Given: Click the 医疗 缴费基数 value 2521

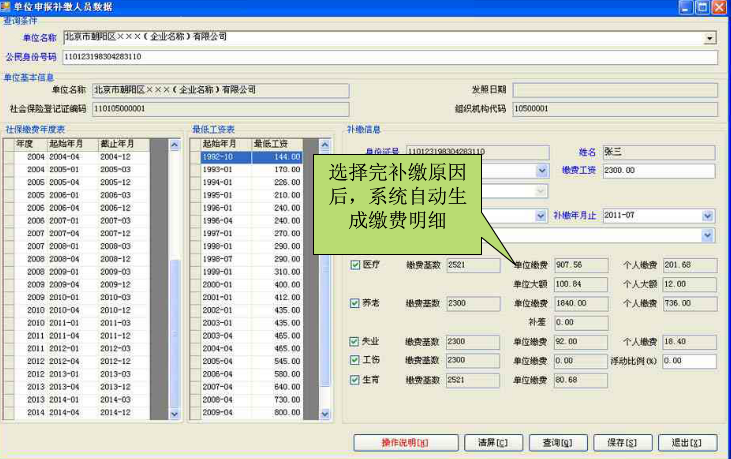Looking at the screenshot, I should [x=473, y=265].
